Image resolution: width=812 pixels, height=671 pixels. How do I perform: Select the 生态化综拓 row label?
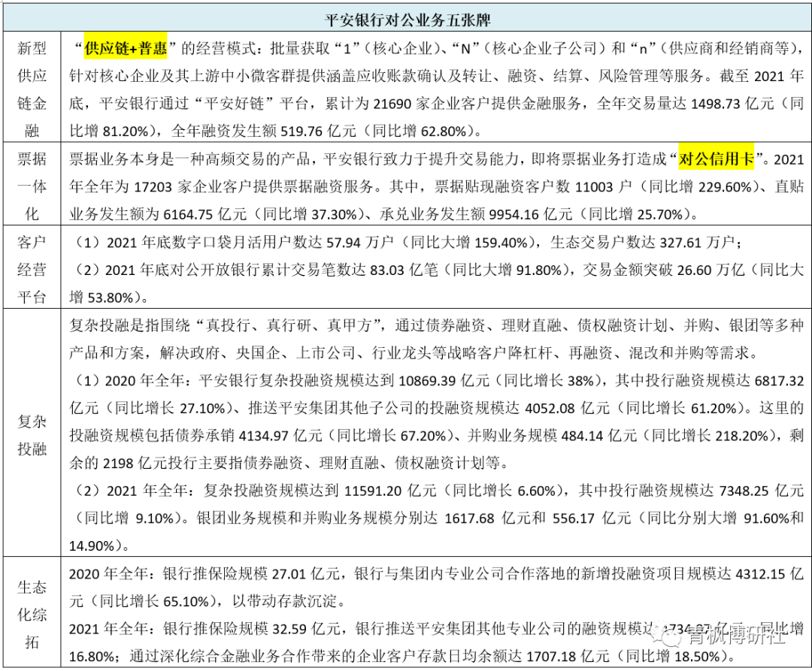pos(32,614)
